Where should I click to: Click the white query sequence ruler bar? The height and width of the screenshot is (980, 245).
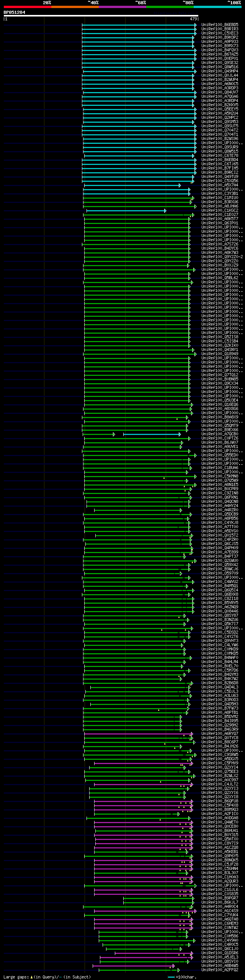tap(101, 16)
